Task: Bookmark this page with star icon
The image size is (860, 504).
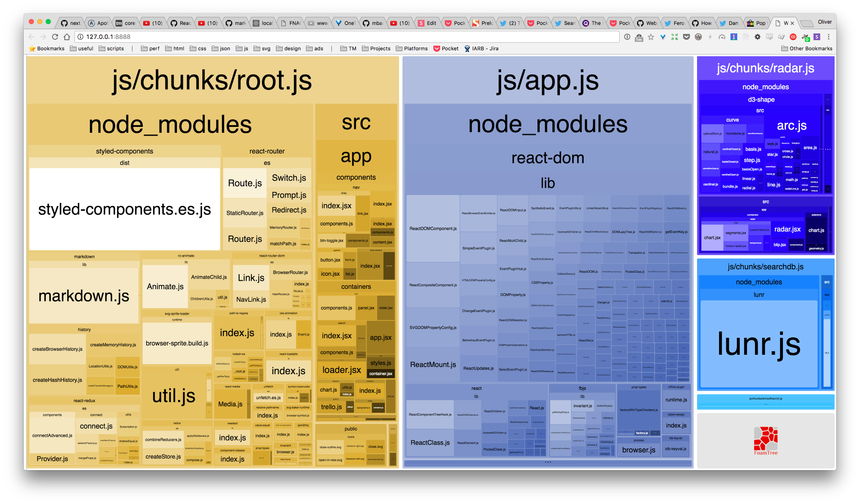Action: [x=651, y=37]
